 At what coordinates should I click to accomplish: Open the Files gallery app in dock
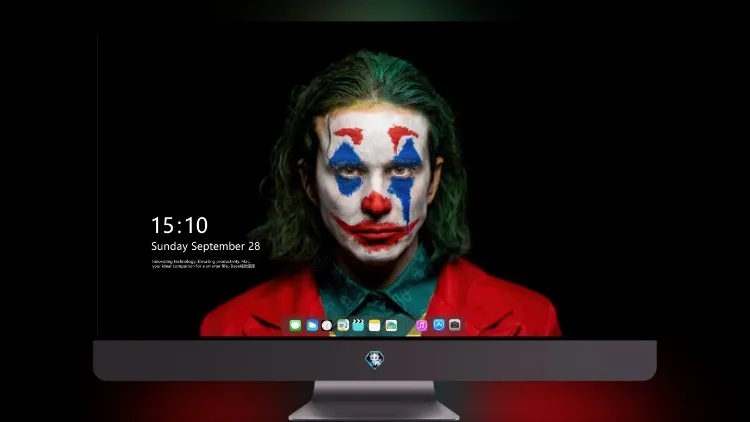point(391,325)
